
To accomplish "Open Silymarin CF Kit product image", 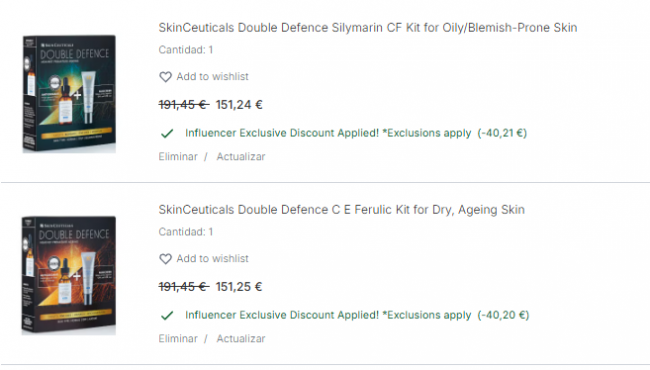I will tap(69, 94).
